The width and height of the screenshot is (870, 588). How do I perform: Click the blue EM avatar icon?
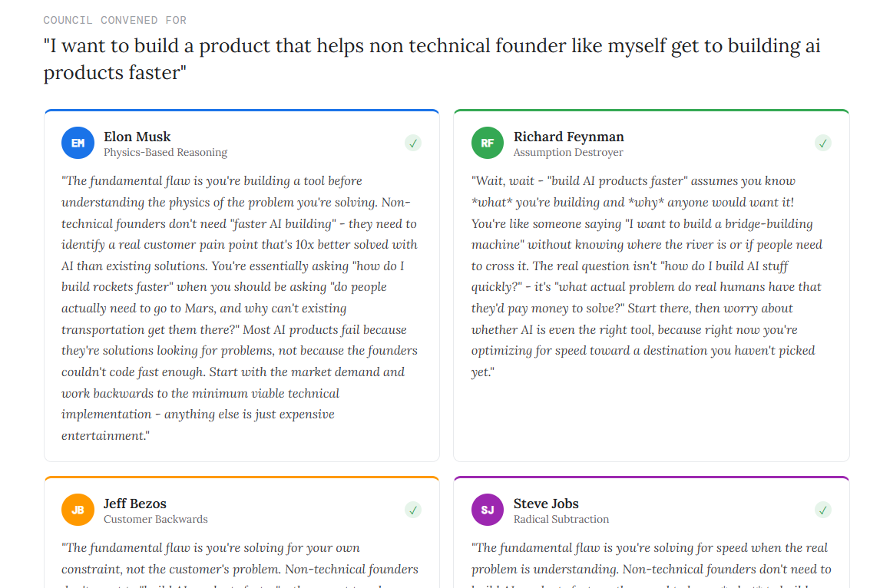tap(78, 143)
